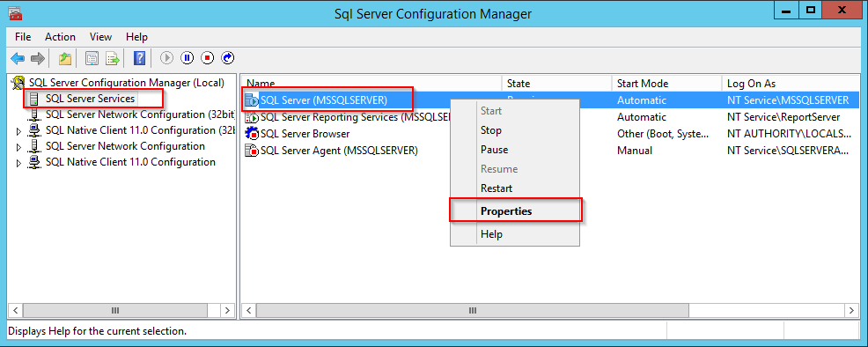The height and width of the screenshot is (347, 868).
Task: Select SQL Server Configuration Manager (Local) root
Action: (x=127, y=83)
